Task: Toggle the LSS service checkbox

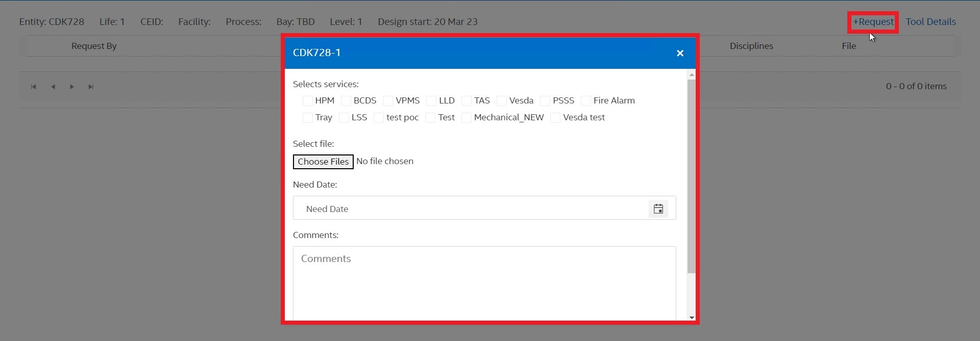Action: (x=344, y=118)
